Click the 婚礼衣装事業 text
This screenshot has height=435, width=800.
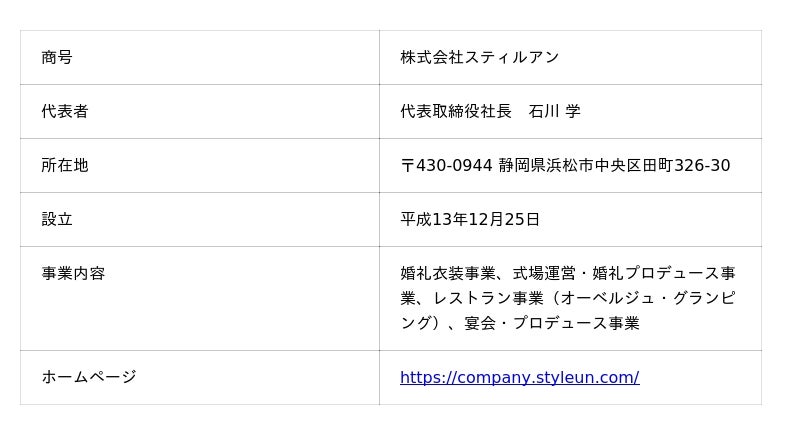(x=448, y=273)
